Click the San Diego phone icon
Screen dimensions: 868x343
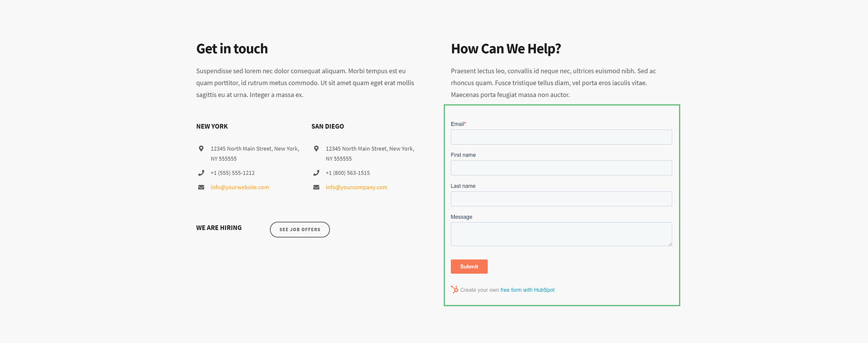coord(316,173)
